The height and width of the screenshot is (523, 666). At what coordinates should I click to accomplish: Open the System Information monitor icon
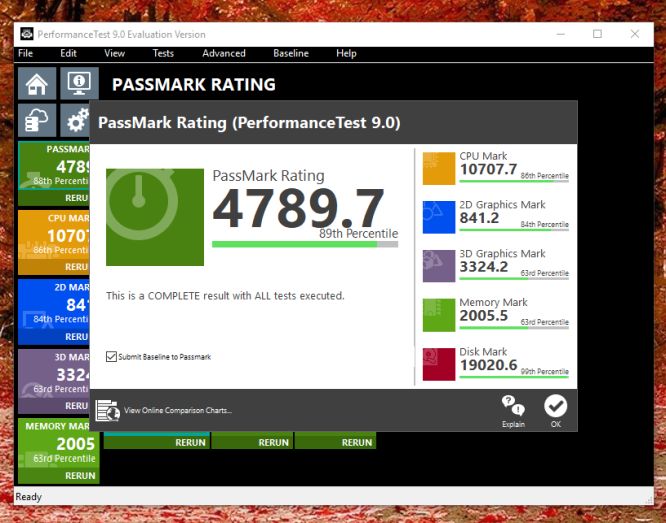(x=78, y=84)
